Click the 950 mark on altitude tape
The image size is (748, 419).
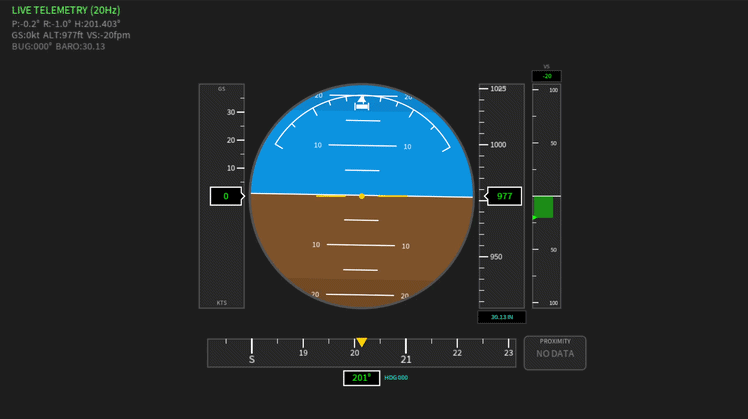click(496, 257)
